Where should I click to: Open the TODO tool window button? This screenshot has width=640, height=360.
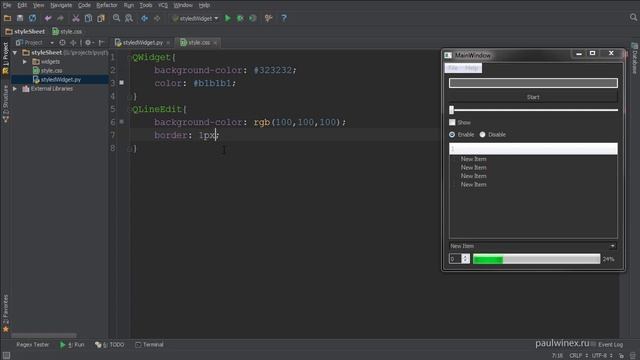tap(109, 344)
